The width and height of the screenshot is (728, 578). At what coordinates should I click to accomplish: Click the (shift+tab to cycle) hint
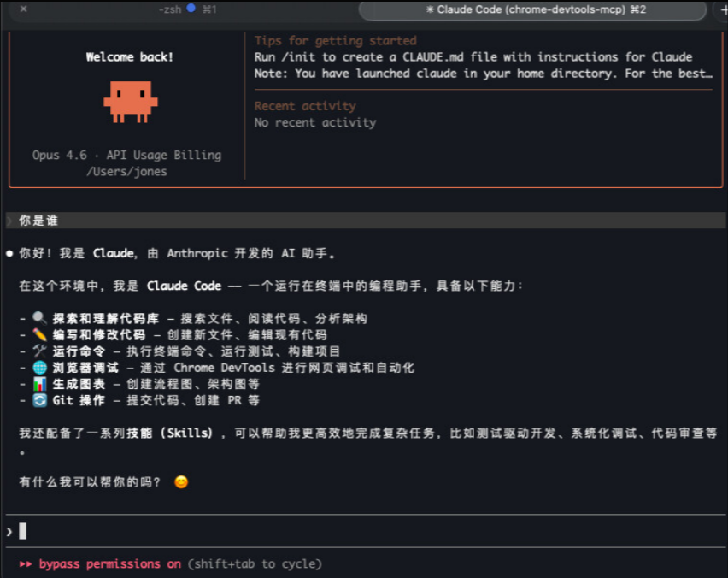tap(255, 564)
